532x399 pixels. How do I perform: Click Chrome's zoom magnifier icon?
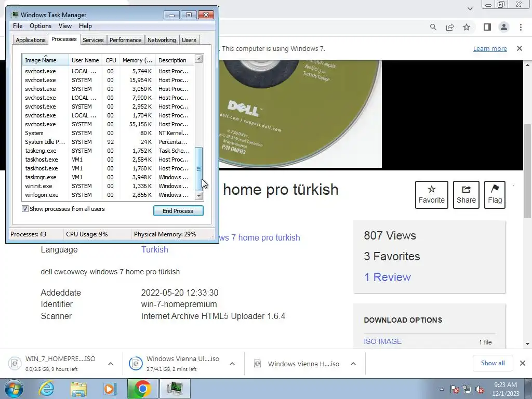(433, 27)
